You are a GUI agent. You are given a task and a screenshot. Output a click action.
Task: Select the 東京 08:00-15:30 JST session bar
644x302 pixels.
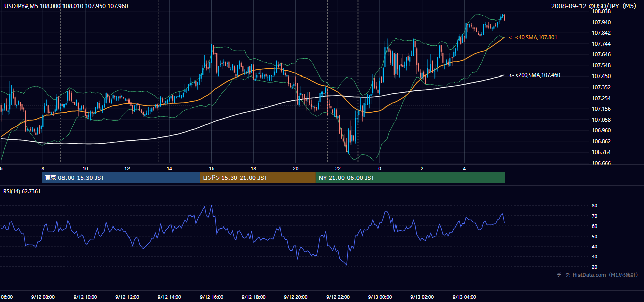point(121,178)
